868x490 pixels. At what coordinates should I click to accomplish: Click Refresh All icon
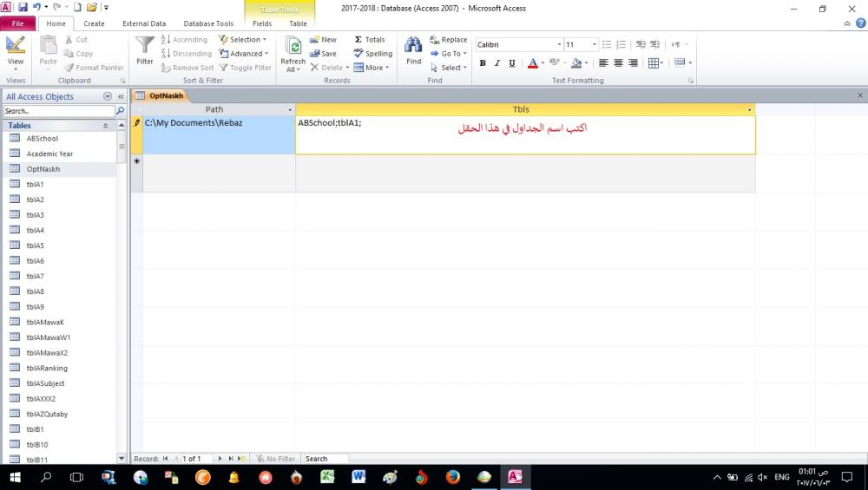click(x=293, y=54)
